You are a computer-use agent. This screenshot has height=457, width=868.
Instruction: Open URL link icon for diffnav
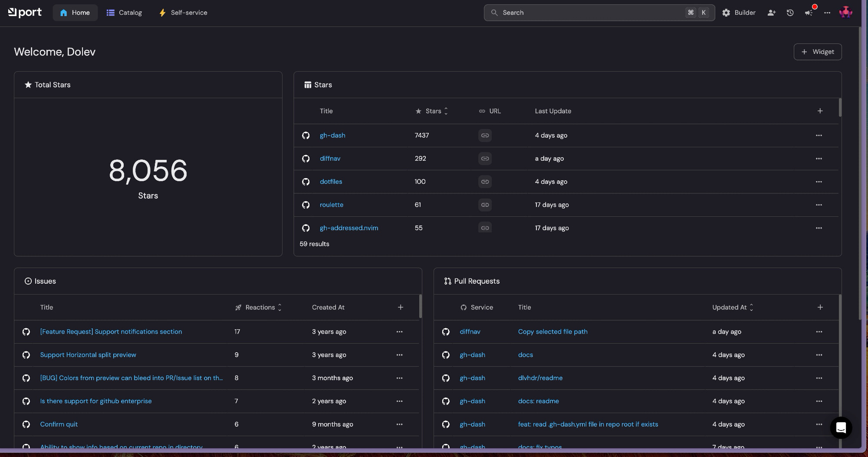tap(485, 159)
